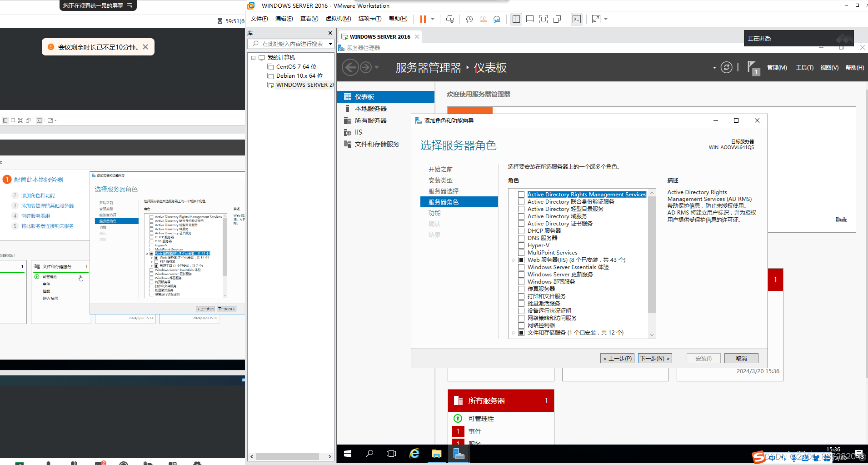Open the 虚拟机(M) menu
This screenshot has height=465, width=868.
(x=338, y=19)
